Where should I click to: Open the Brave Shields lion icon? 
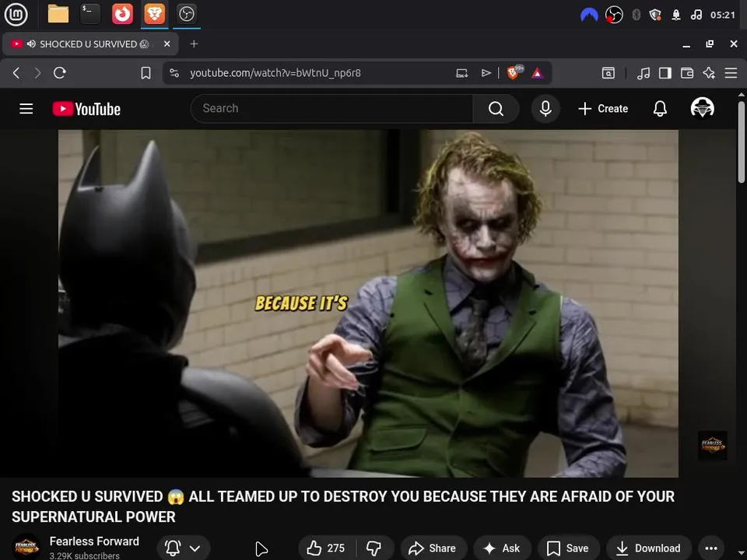[514, 72]
